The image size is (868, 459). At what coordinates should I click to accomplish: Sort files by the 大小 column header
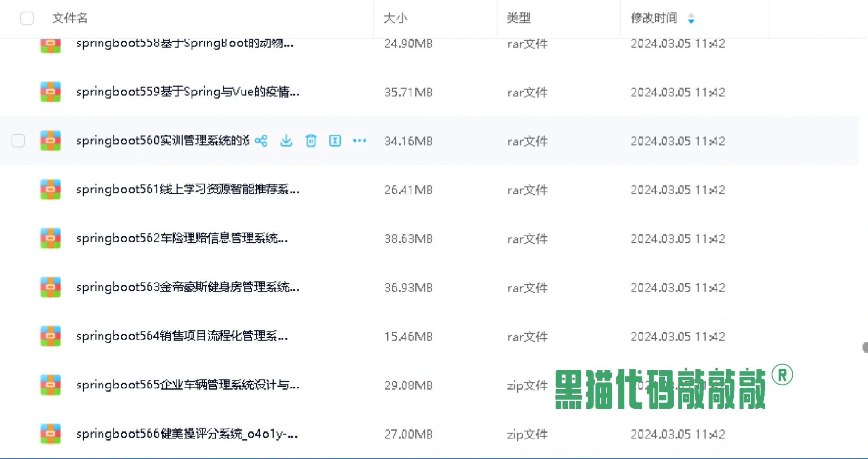[395, 19]
